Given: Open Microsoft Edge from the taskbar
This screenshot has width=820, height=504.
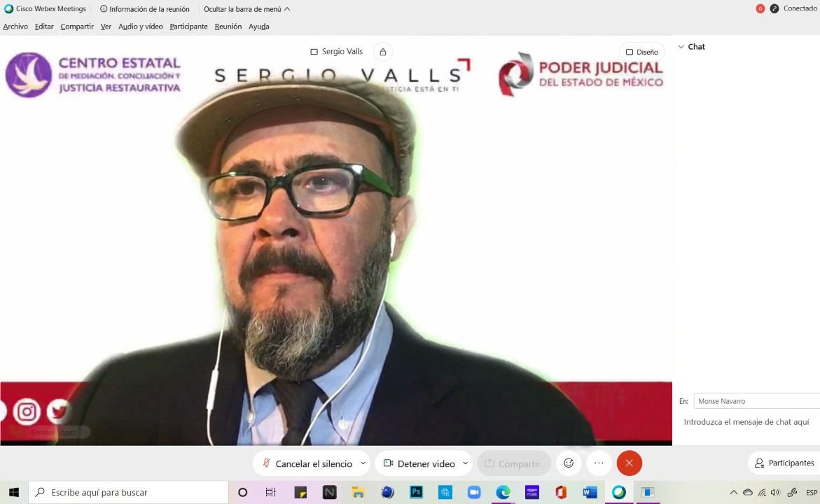Looking at the screenshot, I should pyautogui.click(x=503, y=492).
